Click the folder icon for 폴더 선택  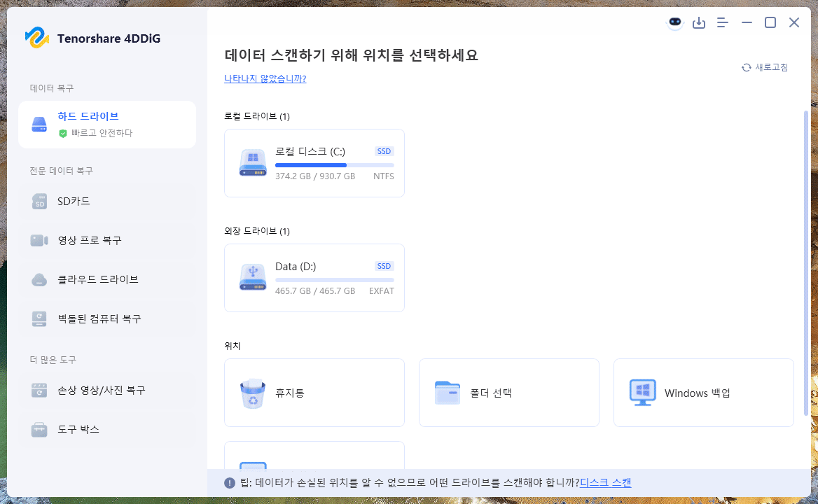[x=448, y=393]
